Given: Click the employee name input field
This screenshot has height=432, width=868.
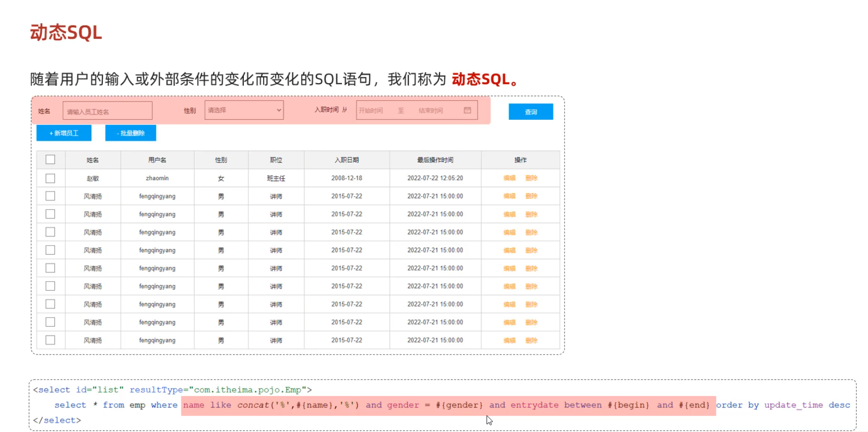Looking at the screenshot, I should (x=107, y=111).
